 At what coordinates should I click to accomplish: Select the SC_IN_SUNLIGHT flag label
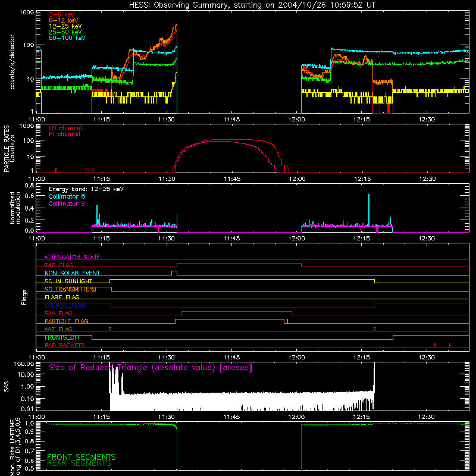(68, 281)
